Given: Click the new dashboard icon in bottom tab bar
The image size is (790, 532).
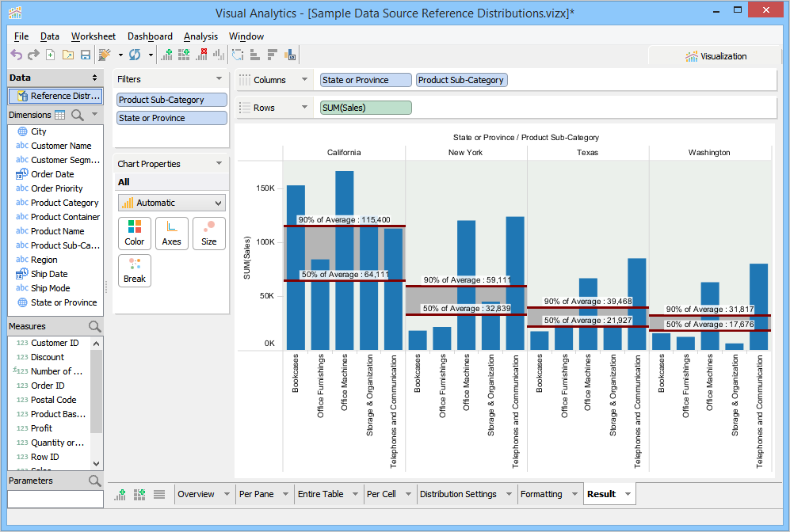Looking at the screenshot, I should 140,494.
